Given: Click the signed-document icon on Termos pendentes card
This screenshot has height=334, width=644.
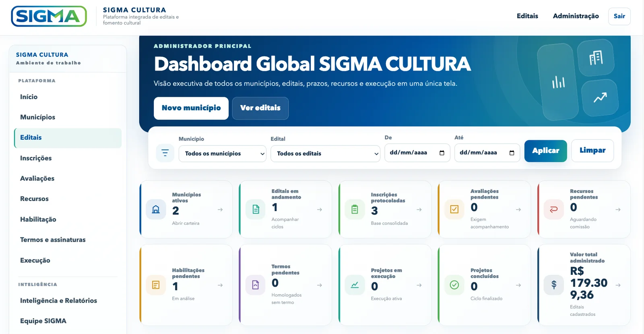Looking at the screenshot, I should coord(256,285).
